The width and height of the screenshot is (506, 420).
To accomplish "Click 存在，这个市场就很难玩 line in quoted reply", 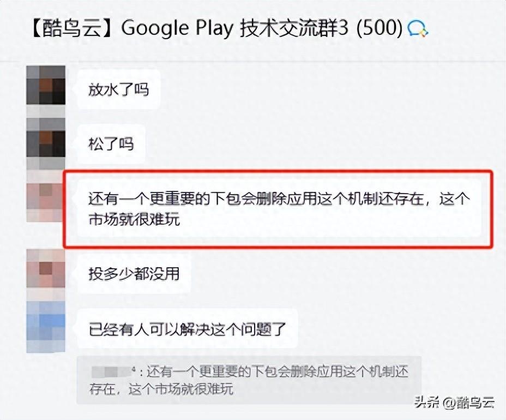I will (x=161, y=389).
